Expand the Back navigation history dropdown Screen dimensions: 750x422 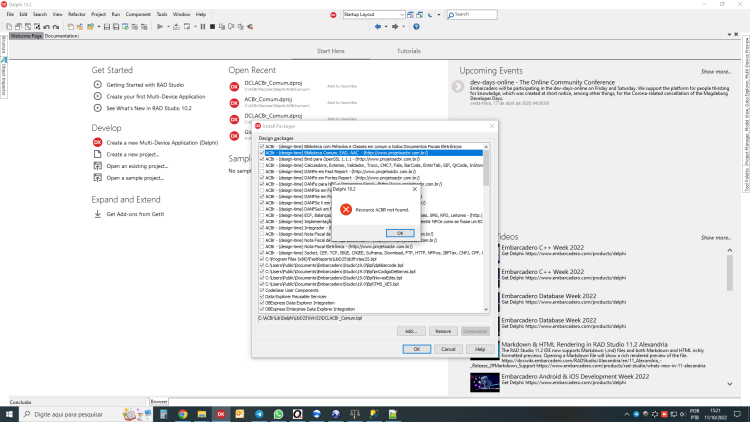386,27
